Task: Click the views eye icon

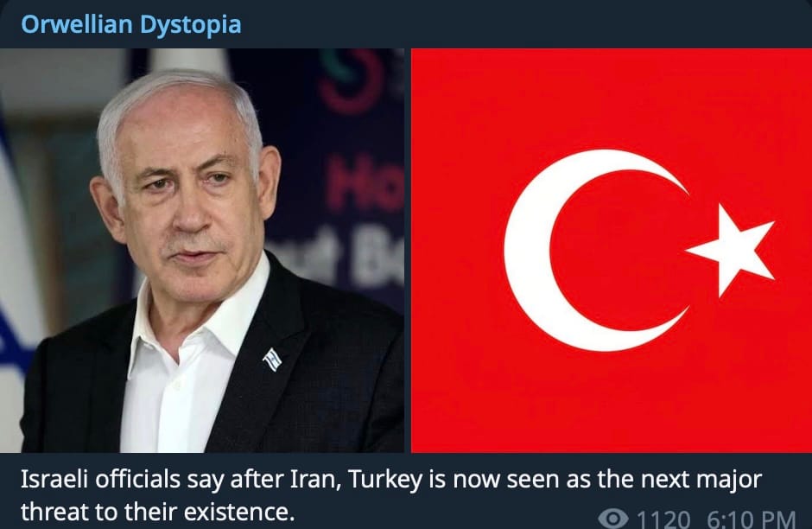Action: pyautogui.click(x=613, y=518)
